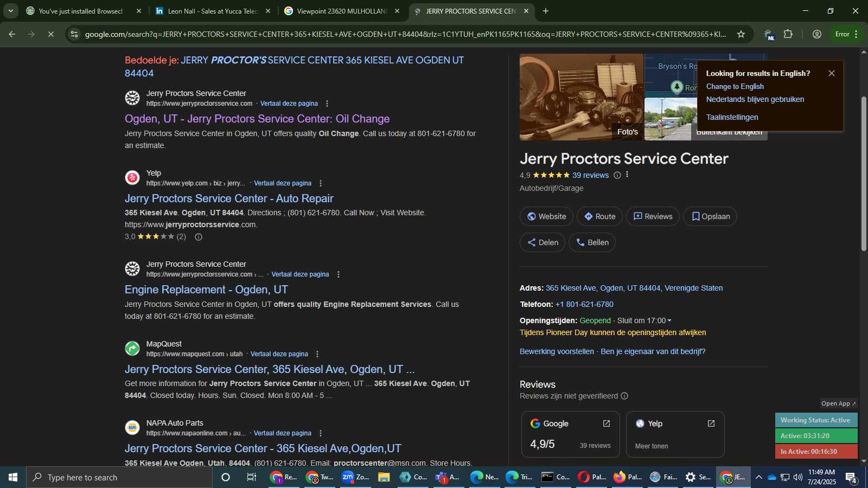Open Engine Replacement - Ogden, UT result
The width and height of the screenshot is (868, 488).
point(206,290)
